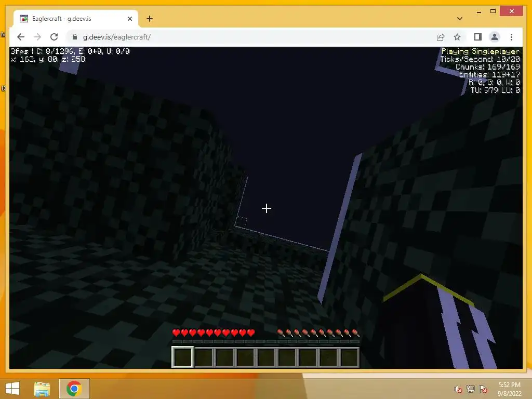Click the red hearts health bar
The height and width of the screenshot is (399, 532).
click(x=214, y=333)
